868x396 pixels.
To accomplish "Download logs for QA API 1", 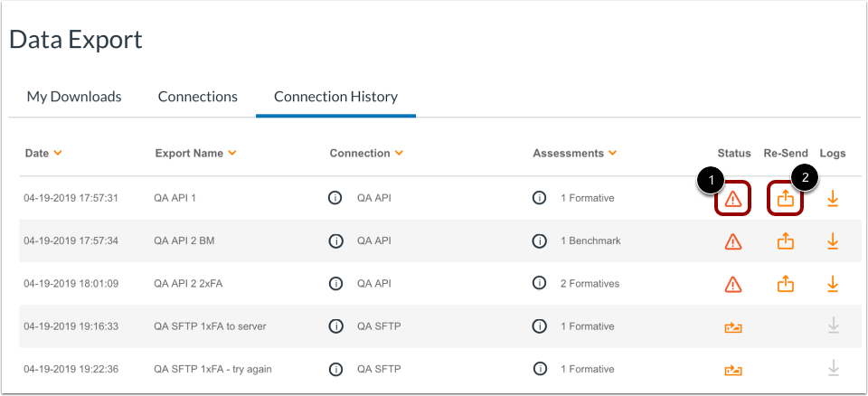I will coord(833,199).
